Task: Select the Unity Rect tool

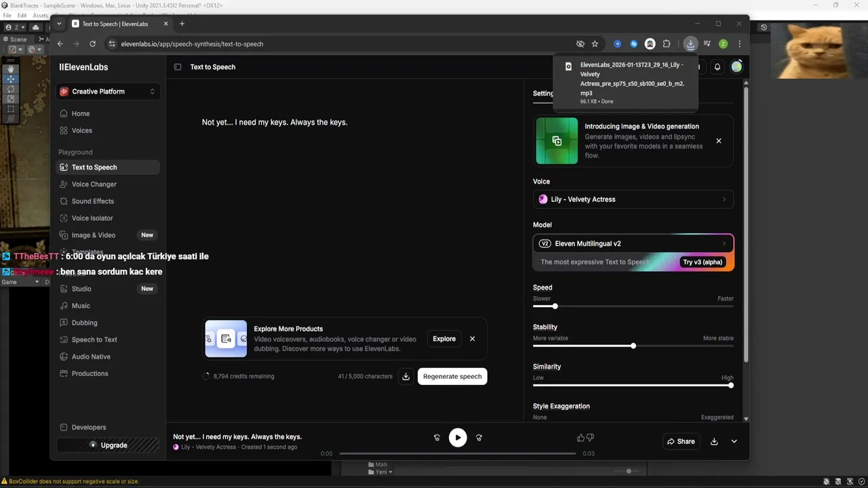Action: point(11,108)
